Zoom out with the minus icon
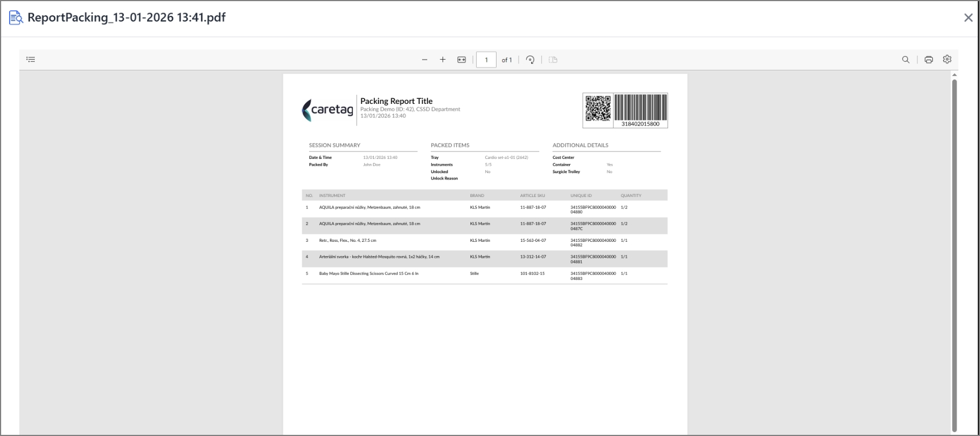Image resolution: width=980 pixels, height=436 pixels. tap(424, 60)
